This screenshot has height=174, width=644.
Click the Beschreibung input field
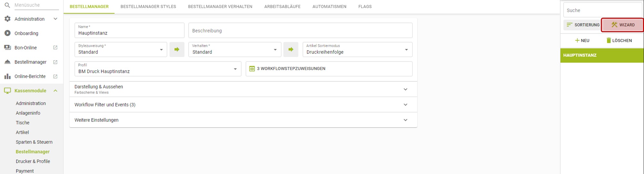point(300,30)
